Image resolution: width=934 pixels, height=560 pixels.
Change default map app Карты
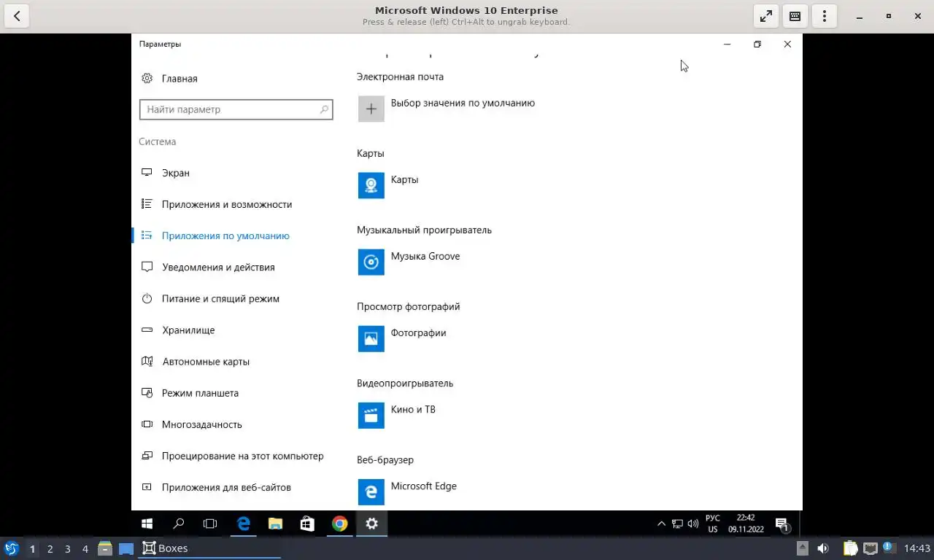[404, 179]
